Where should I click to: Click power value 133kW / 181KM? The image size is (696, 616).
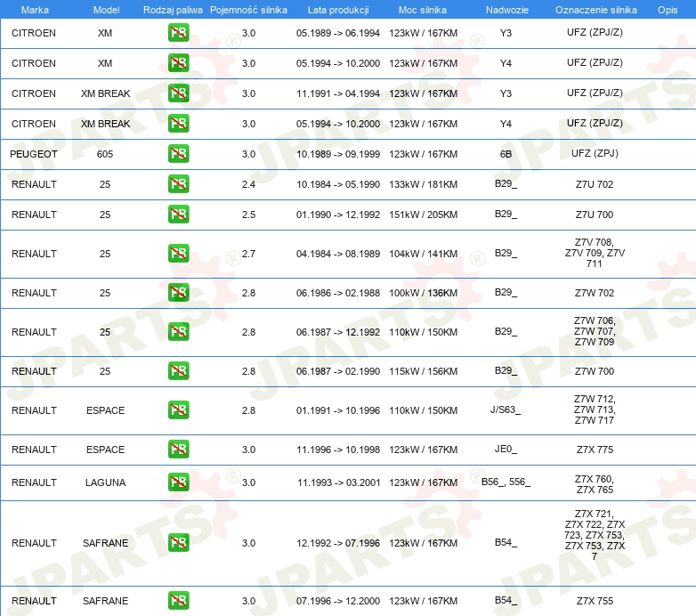(424, 184)
